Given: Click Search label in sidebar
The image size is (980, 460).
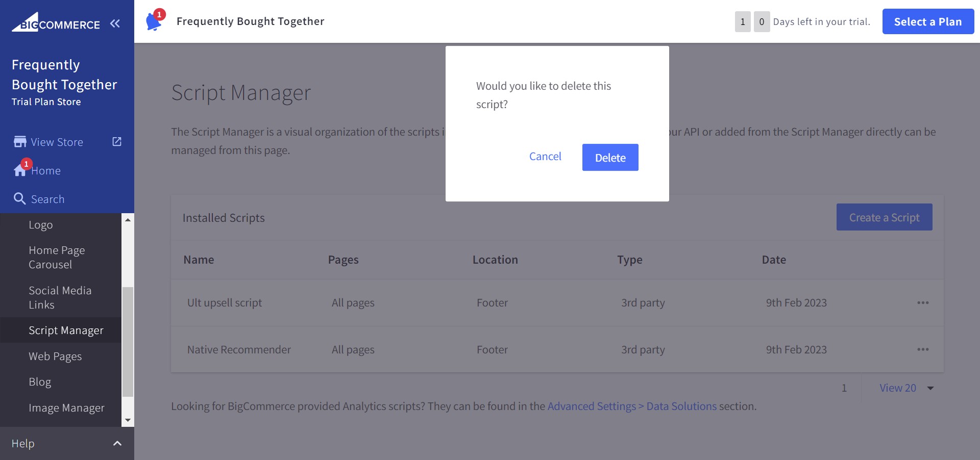Looking at the screenshot, I should coord(48,199).
